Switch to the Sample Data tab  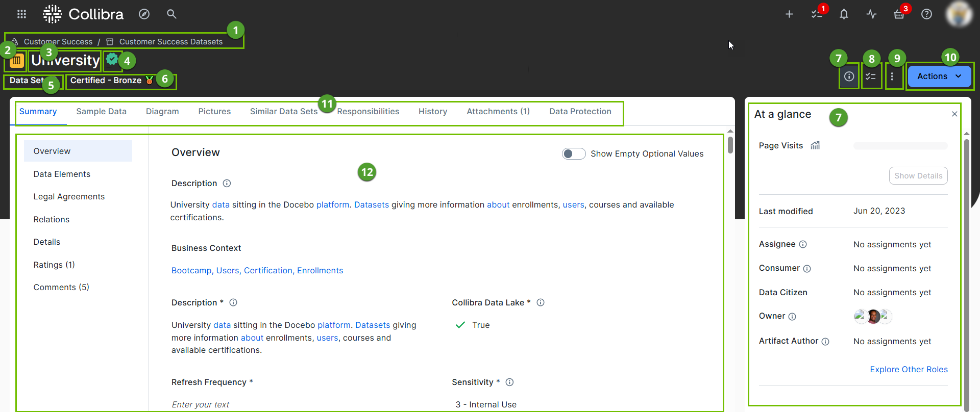[x=101, y=112]
